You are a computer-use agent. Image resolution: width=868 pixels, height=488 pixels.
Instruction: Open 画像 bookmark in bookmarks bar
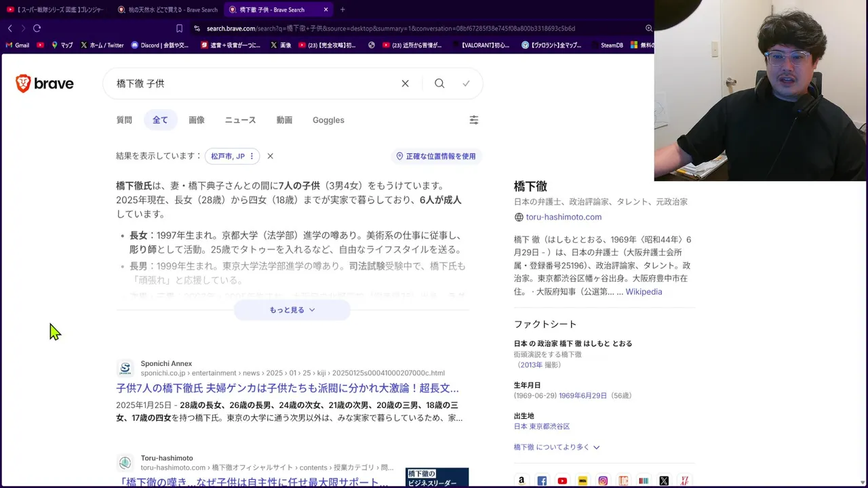pyautogui.click(x=281, y=45)
